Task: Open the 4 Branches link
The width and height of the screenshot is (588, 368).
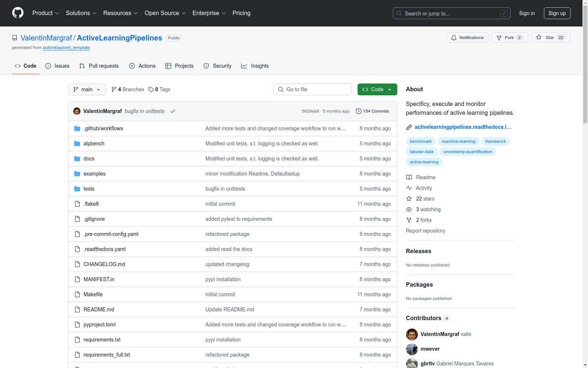Action: [128, 89]
